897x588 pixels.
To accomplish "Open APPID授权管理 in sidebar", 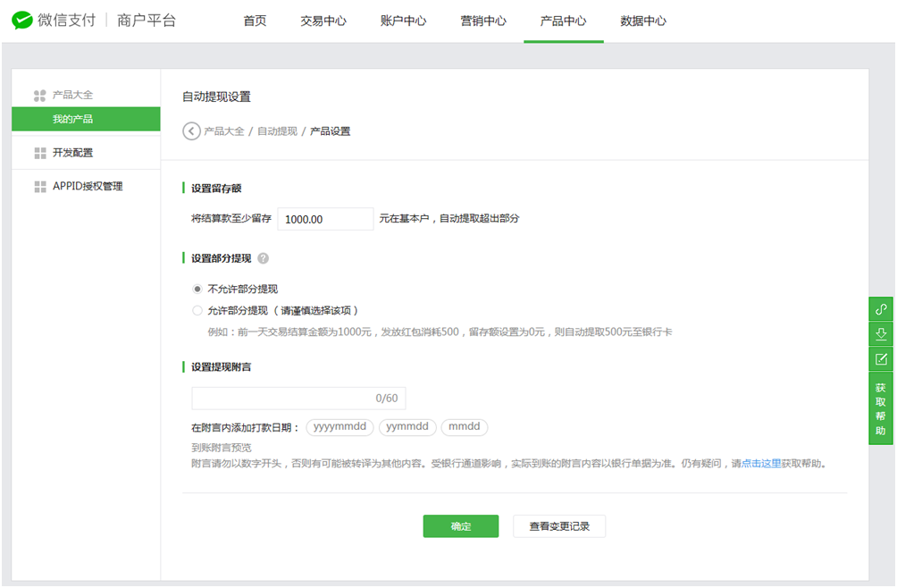I will 86,187.
